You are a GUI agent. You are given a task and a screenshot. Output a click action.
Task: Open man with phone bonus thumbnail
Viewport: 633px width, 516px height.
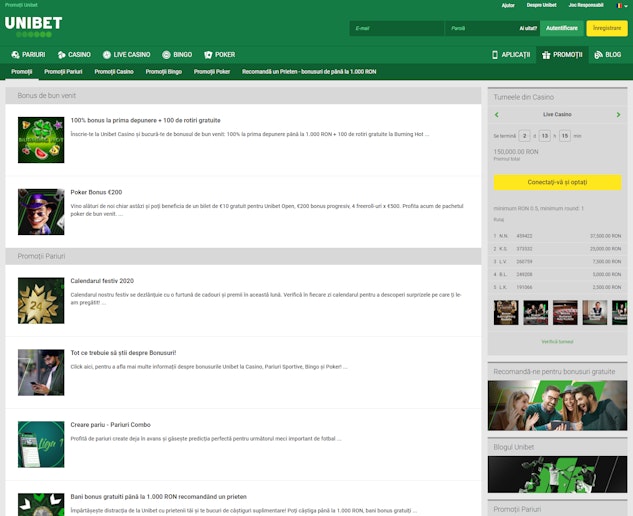click(x=41, y=372)
